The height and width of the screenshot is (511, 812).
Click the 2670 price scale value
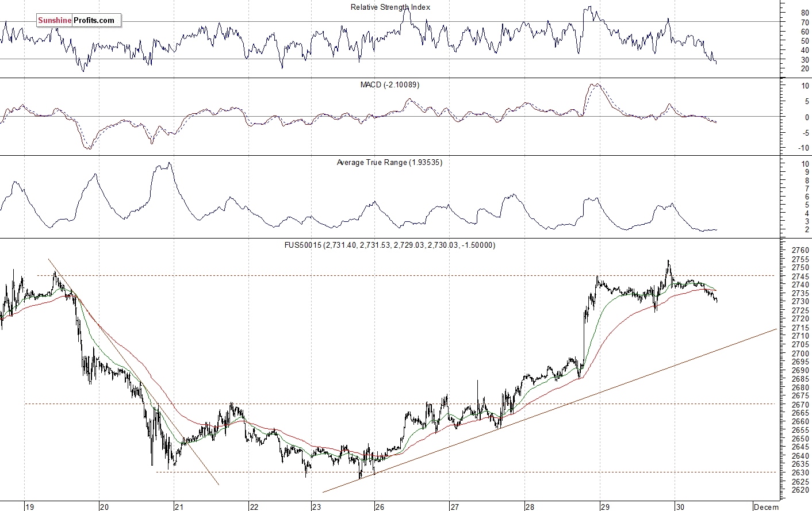[800, 405]
